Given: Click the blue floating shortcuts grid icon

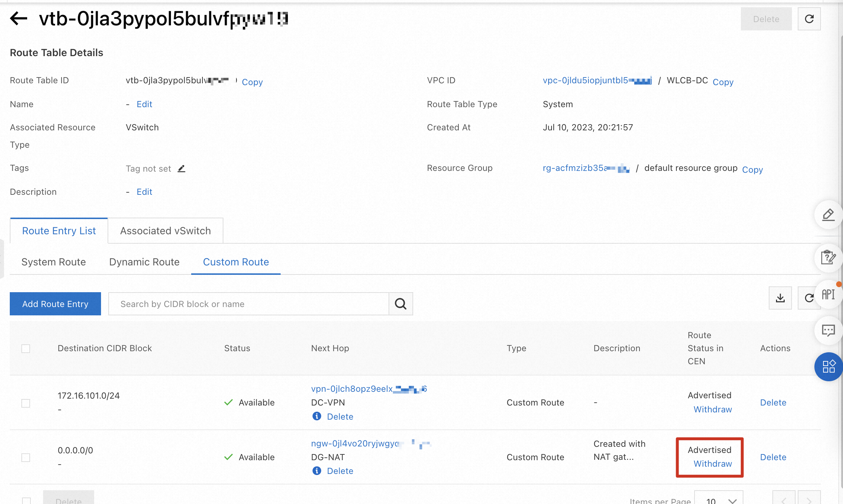Looking at the screenshot, I should [x=828, y=366].
